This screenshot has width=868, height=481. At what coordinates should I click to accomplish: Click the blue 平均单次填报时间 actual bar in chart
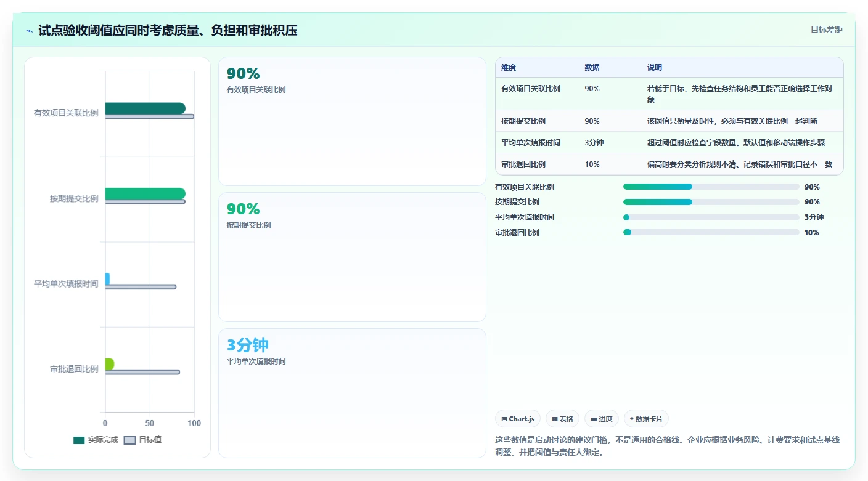click(107, 279)
